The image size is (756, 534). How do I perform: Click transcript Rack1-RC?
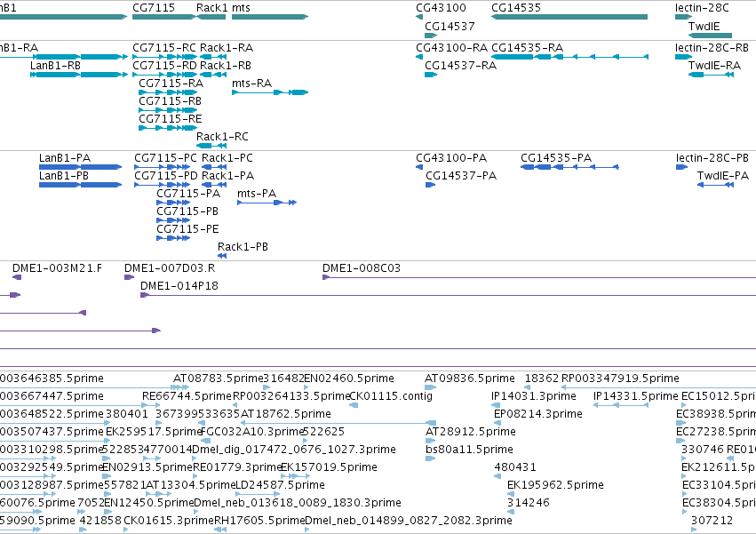pyautogui.click(x=222, y=137)
